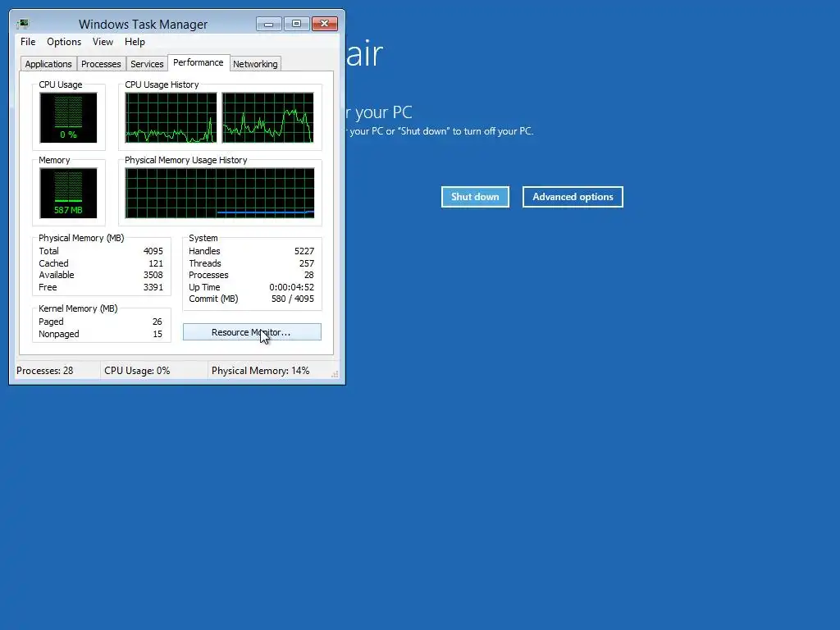The width and height of the screenshot is (840, 630).
Task: Click the Available memory value 3508
Action: [x=153, y=276]
